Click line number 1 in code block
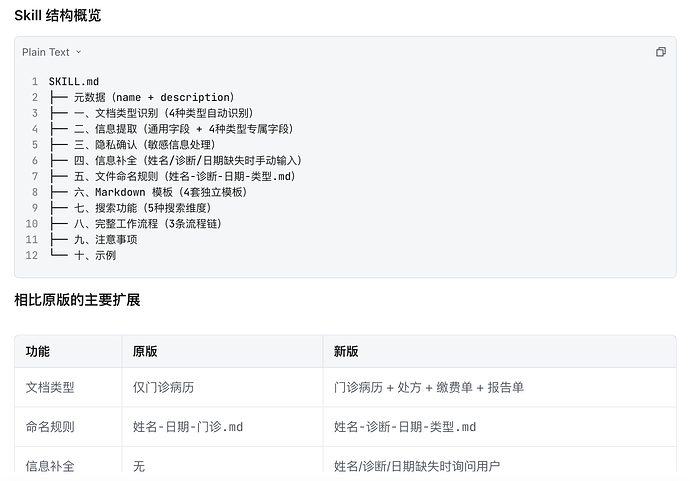 (35, 81)
